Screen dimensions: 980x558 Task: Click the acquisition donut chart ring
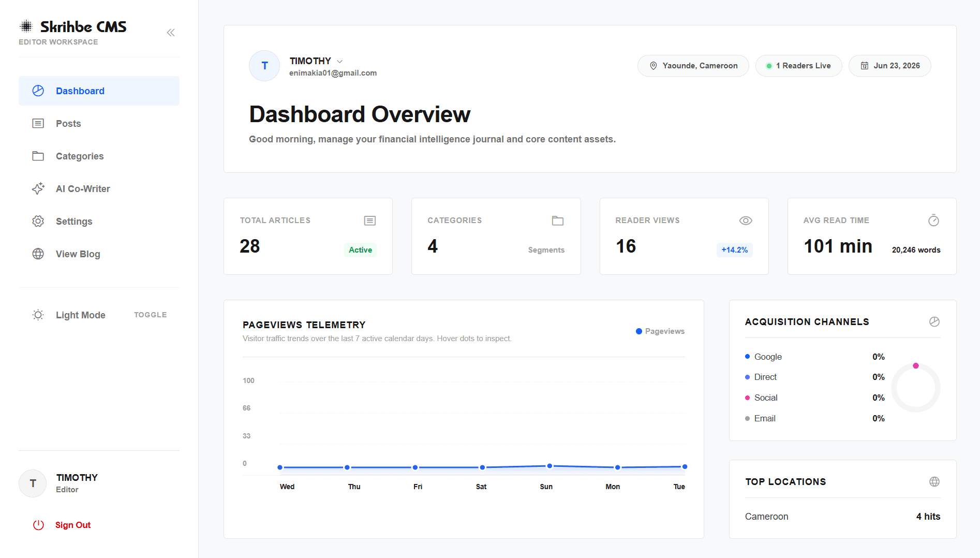(x=916, y=388)
